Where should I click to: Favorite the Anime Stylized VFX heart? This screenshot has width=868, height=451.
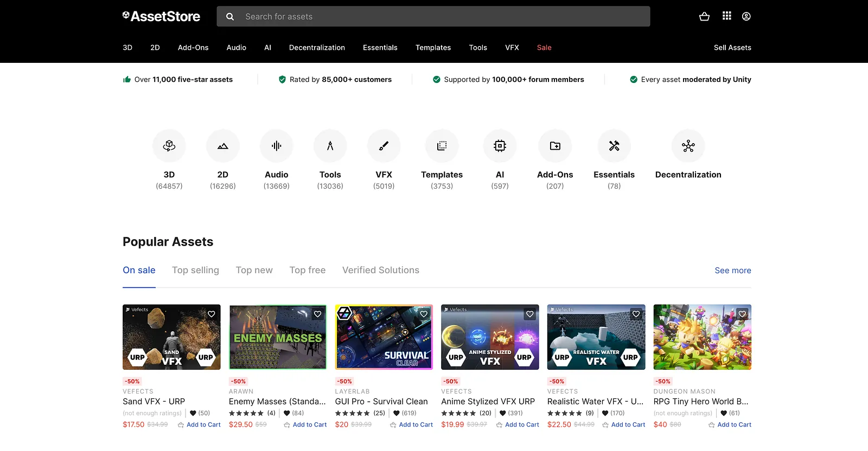pos(530,314)
